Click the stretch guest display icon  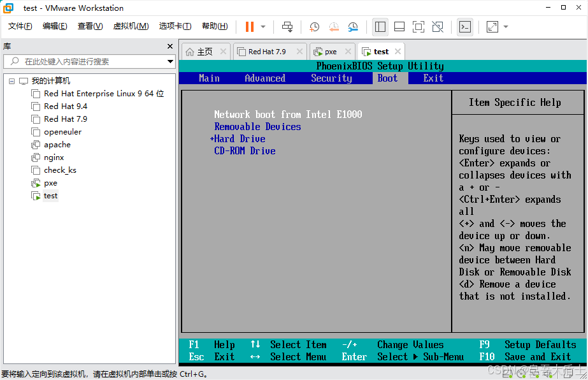[x=492, y=27]
